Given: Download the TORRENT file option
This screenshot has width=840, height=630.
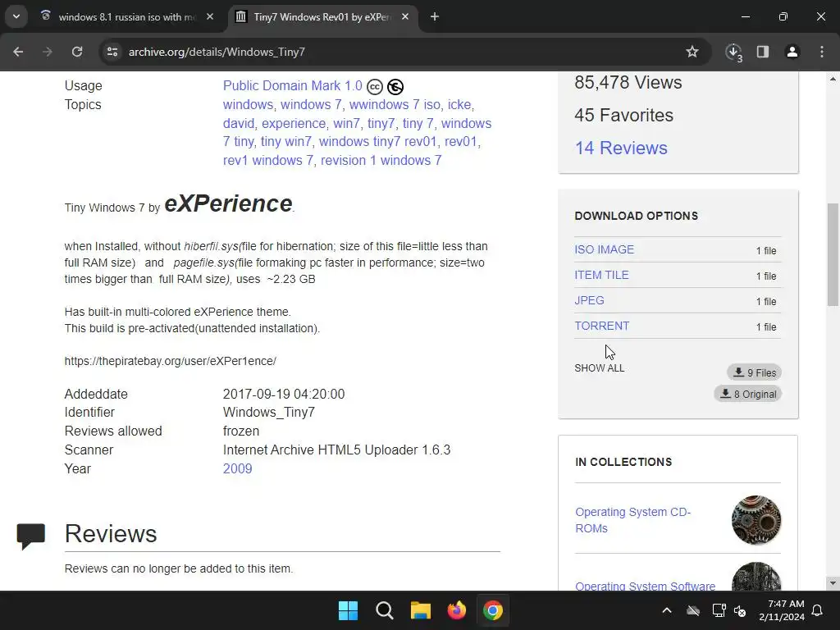Looking at the screenshot, I should point(602,326).
